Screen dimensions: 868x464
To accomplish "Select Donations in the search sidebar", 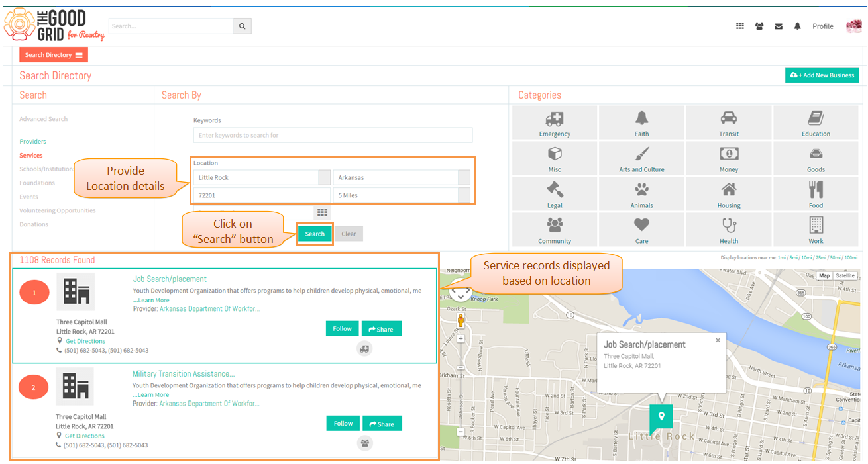I will pyautogui.click(x=34, y=224).
